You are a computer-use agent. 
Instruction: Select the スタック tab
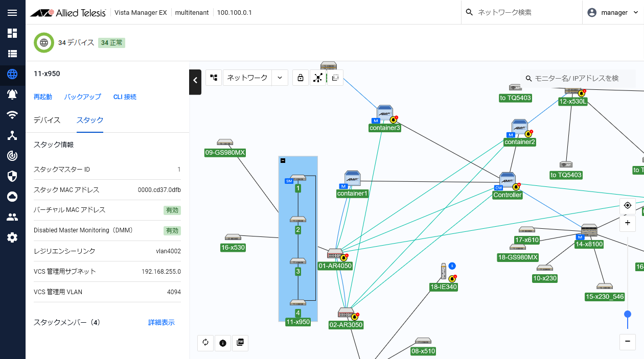[x=90, y=120]
